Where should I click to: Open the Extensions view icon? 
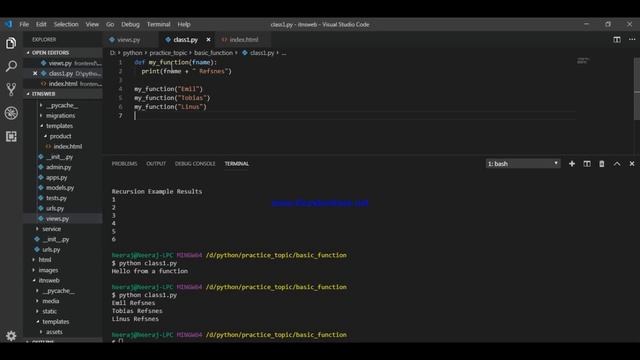pyautogui.click(x=11, y=136)
